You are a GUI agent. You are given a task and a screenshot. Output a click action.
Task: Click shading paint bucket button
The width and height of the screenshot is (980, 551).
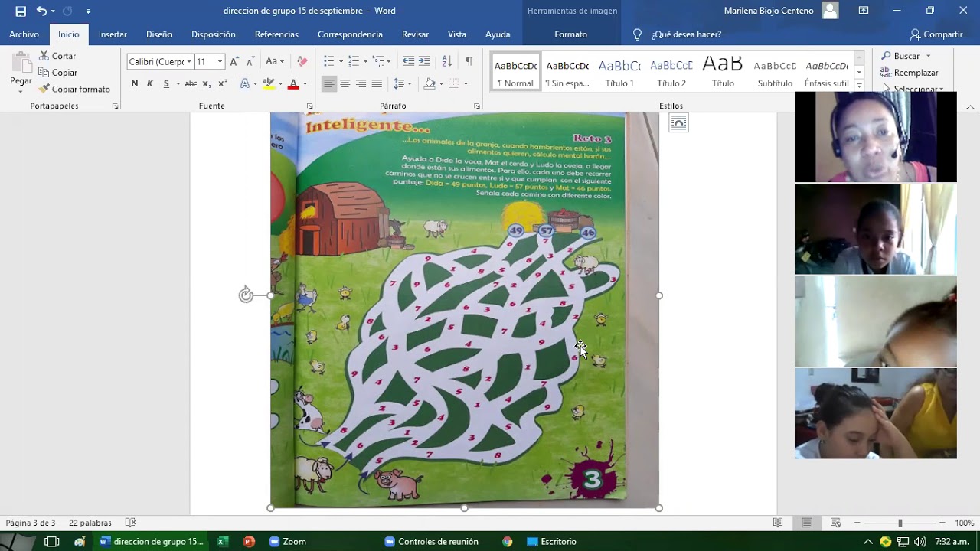[x=430, y=83]
